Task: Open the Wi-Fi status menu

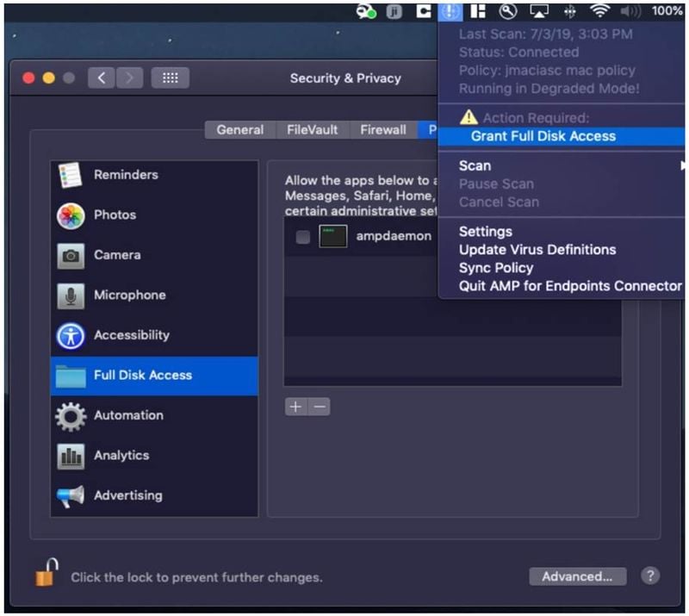Action: point(599,11)
